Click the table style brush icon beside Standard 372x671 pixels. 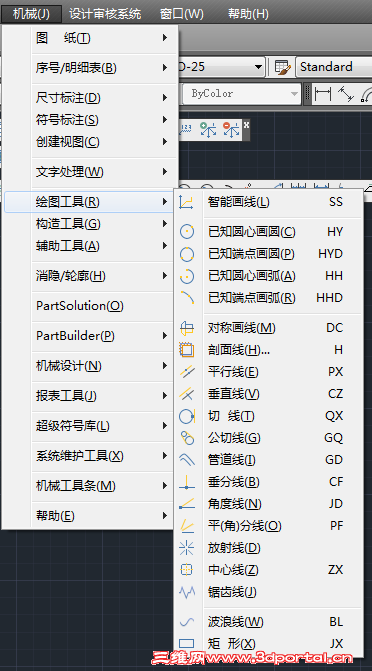click(282, 67)
